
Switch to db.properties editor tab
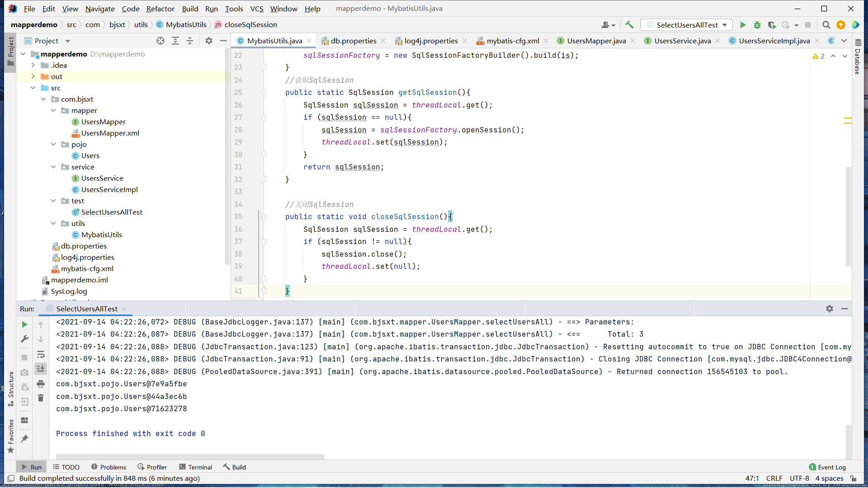click(353, 41)
